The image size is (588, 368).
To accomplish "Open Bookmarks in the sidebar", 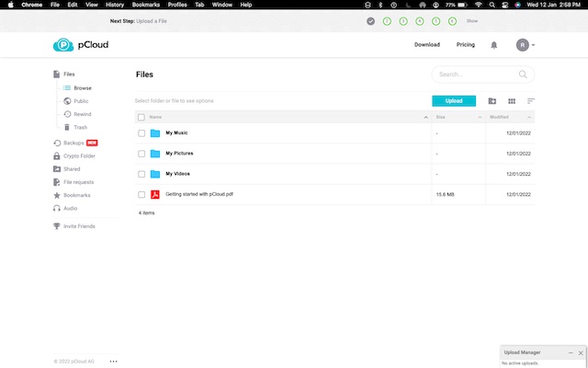I will (72, 195).
